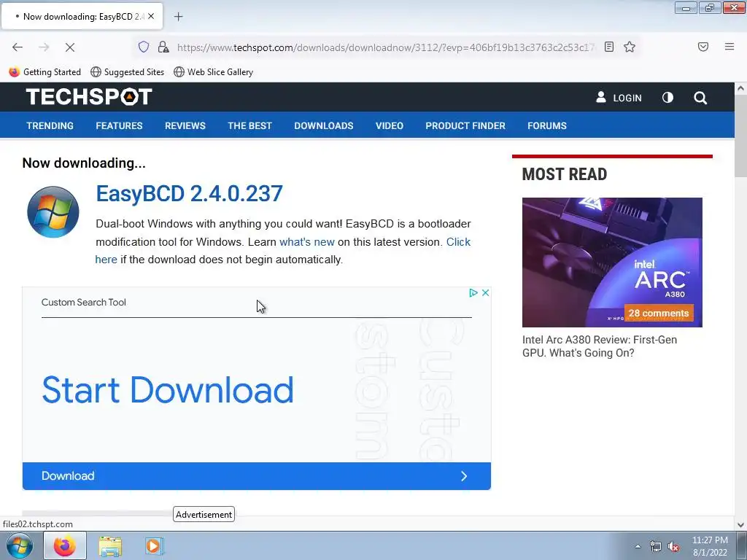Select the 'Now downloading: EasyBCD' tab
747x560 pixels.
[82, 16]
